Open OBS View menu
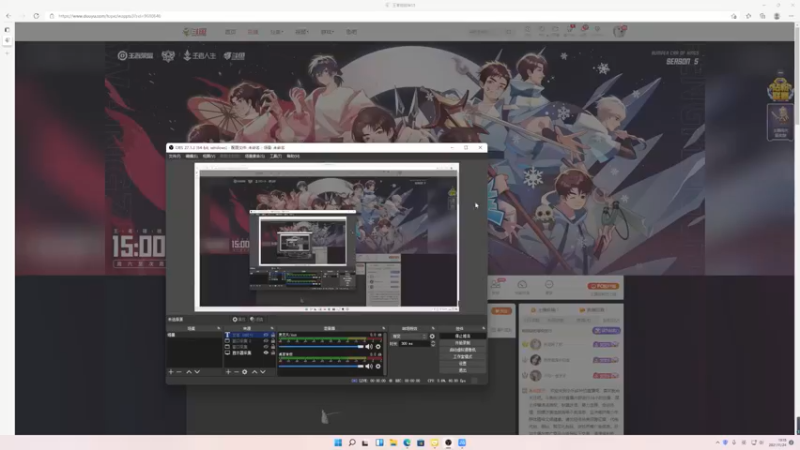Image resolution: width=800 pixels, height=450 pixels. (x=209, y=156)
